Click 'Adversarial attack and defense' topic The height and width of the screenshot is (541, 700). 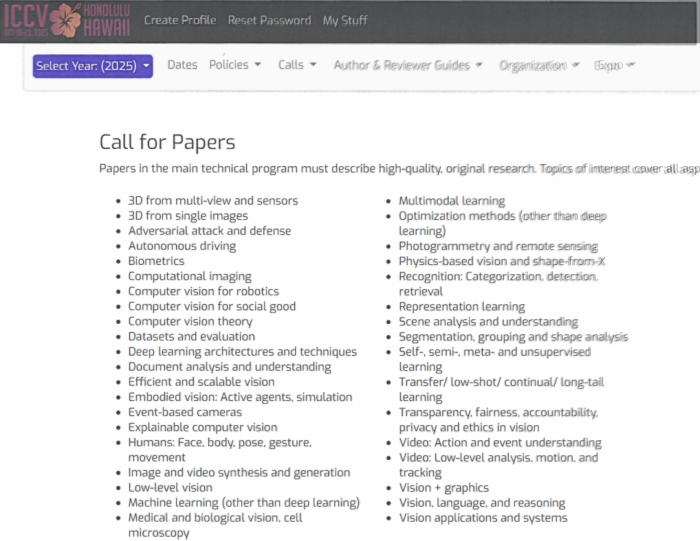click(x=209, y=231)
